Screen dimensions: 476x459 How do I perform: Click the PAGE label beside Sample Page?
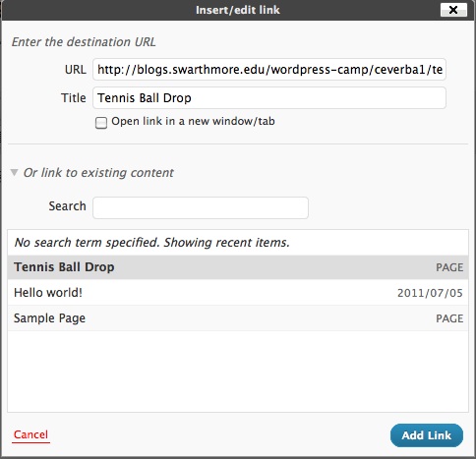[x=449, y=318]
